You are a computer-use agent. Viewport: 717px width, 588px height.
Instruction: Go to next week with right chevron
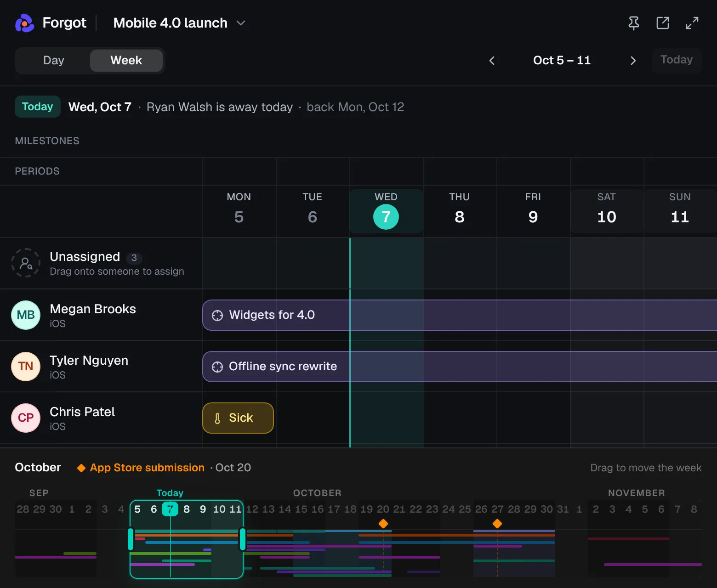[x=633, y=61]
